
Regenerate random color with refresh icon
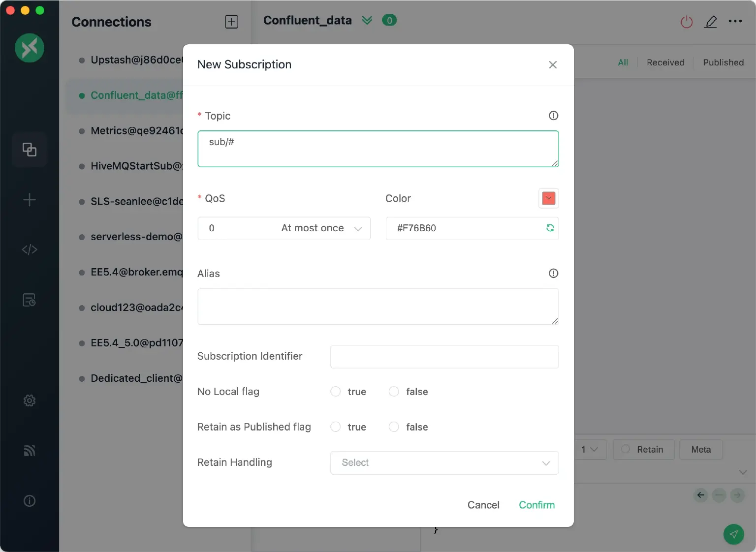coord(550,228)
